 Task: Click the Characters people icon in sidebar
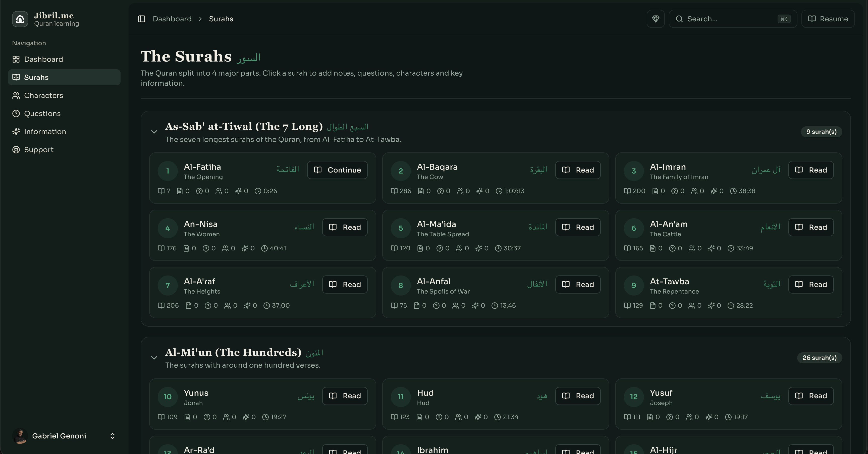click(16, 95)
